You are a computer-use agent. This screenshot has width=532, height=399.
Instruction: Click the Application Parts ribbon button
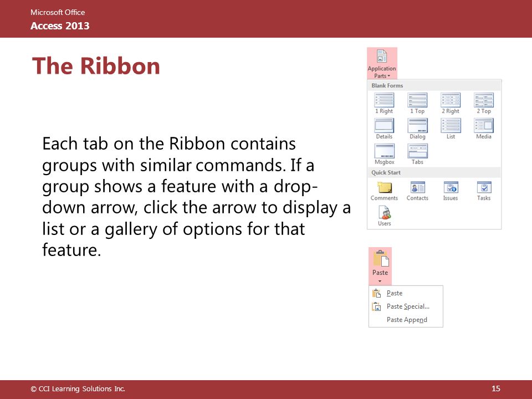point(382,64)
